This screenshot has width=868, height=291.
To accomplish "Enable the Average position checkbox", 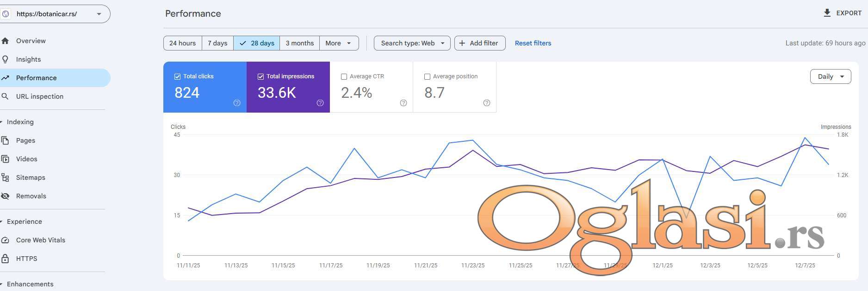I will pyautogui.click(x=427, y=76).
